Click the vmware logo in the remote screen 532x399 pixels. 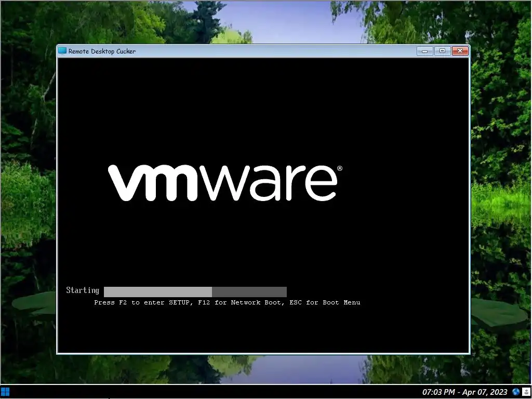225,183
